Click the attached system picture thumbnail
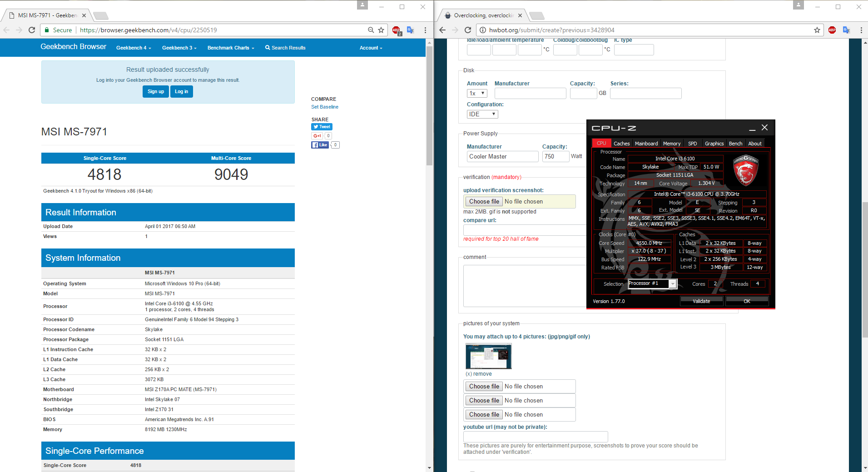The width and height of the screenshot is (868, 472). tap(488, 356)
